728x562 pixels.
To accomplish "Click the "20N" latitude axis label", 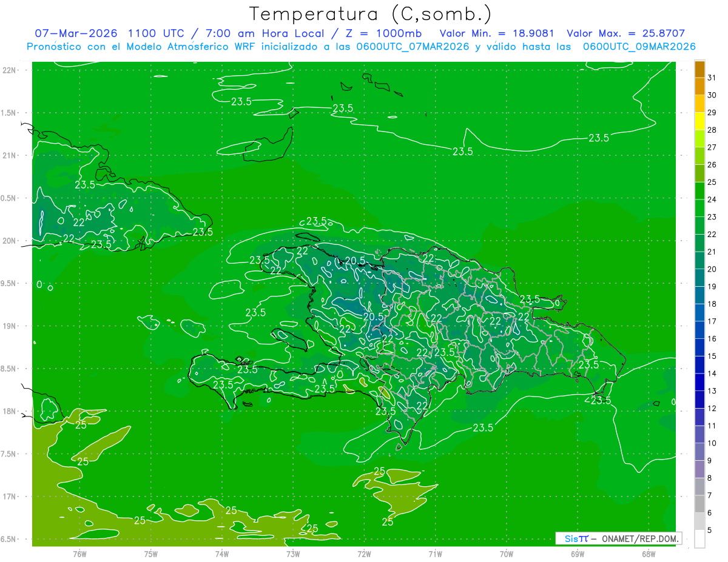I will pyautogui.click(x=10, y=241).
